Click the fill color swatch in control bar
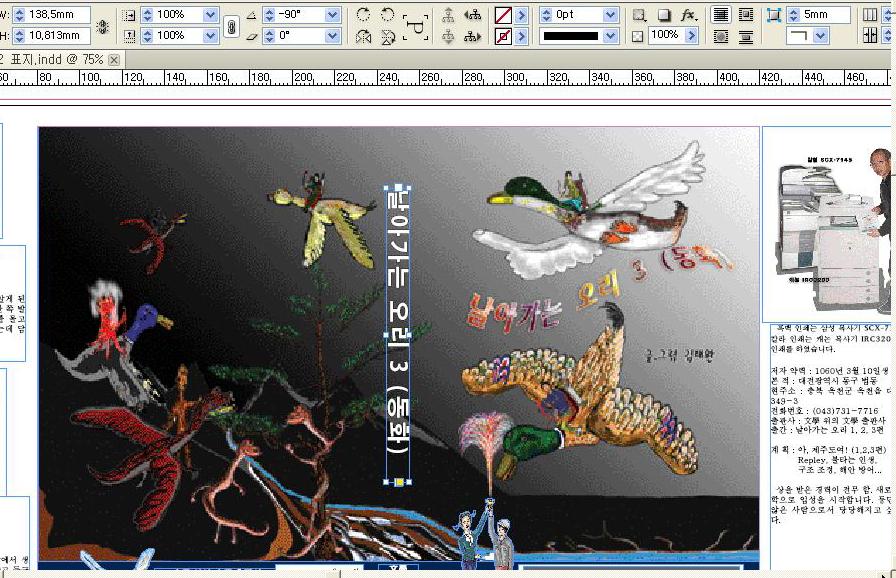Image resolution: width=896 pixels, height=578 pixels. [x=504, y=15]
